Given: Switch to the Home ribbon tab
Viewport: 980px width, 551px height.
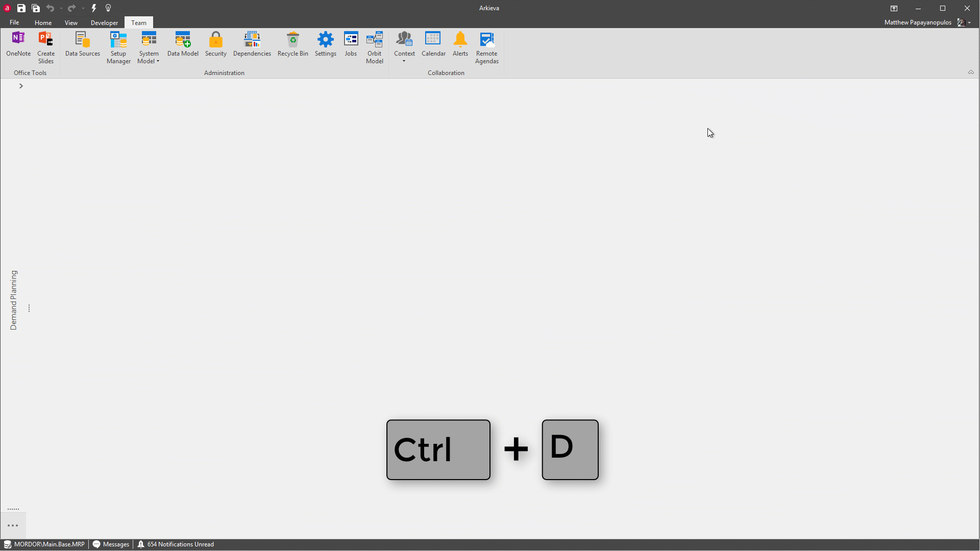Looking at the screenshot, I should 43,22.
